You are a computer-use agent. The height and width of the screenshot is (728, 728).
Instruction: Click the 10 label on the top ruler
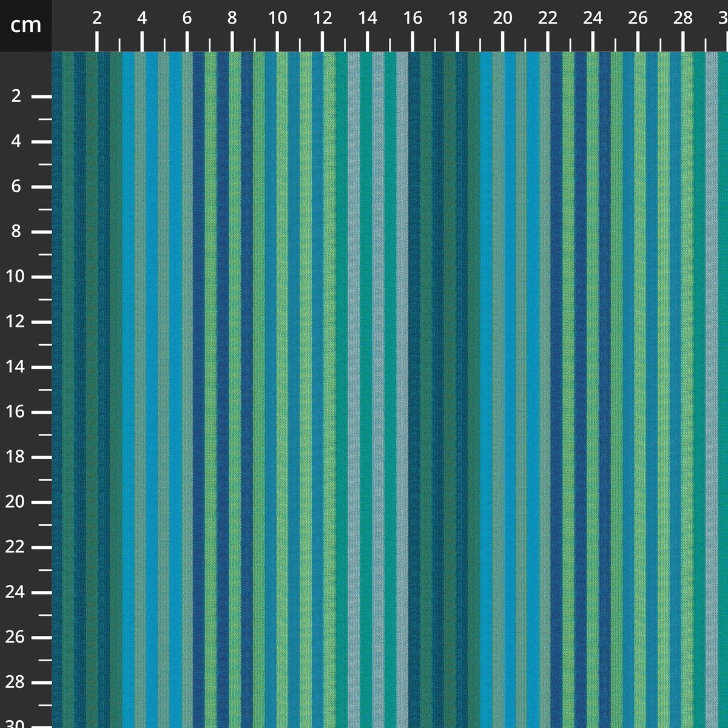point(277,18)
